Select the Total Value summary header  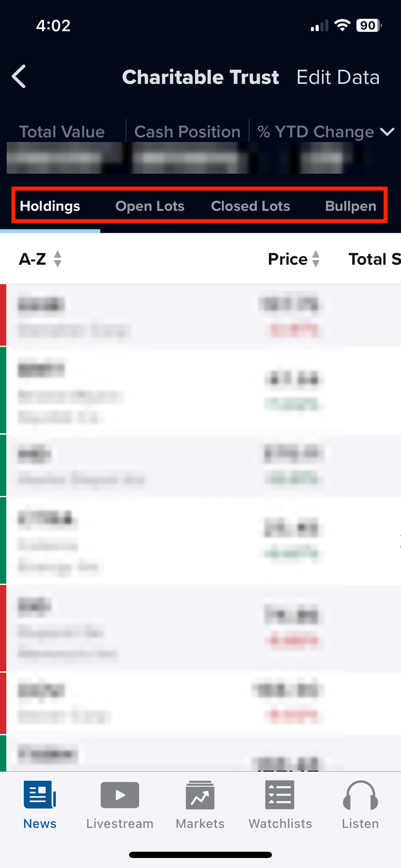pos(62,132)
